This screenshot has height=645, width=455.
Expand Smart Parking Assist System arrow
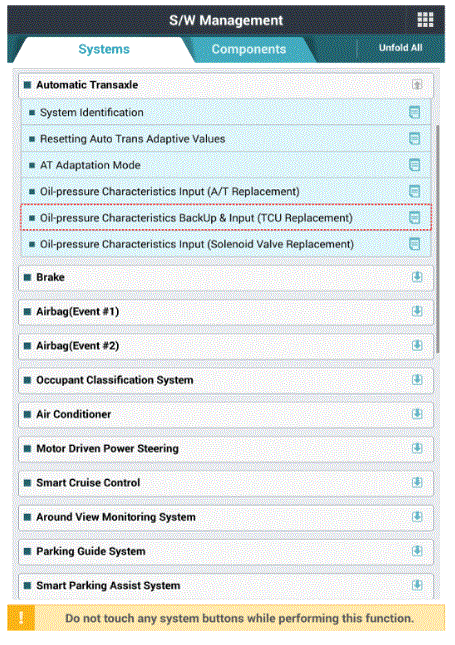pos(417,585)
